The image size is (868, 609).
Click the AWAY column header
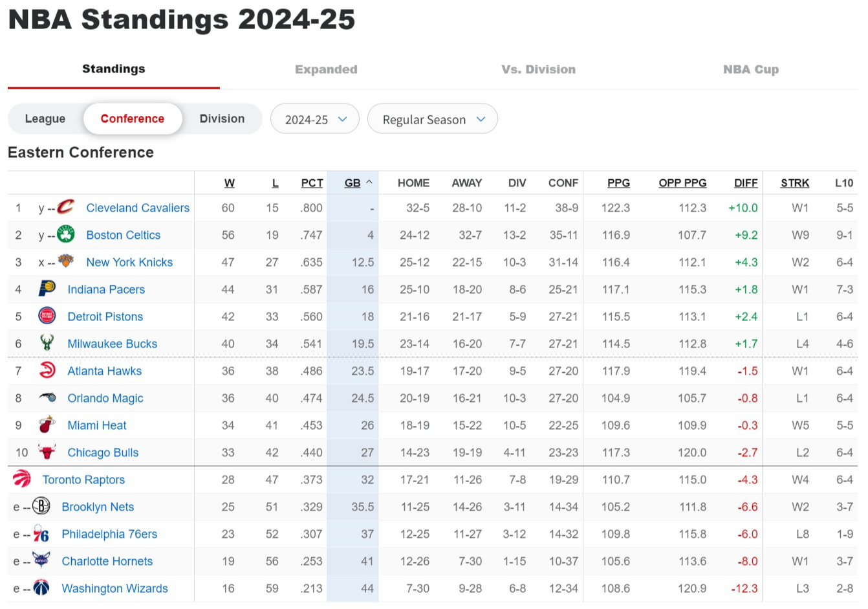(467, 183)
